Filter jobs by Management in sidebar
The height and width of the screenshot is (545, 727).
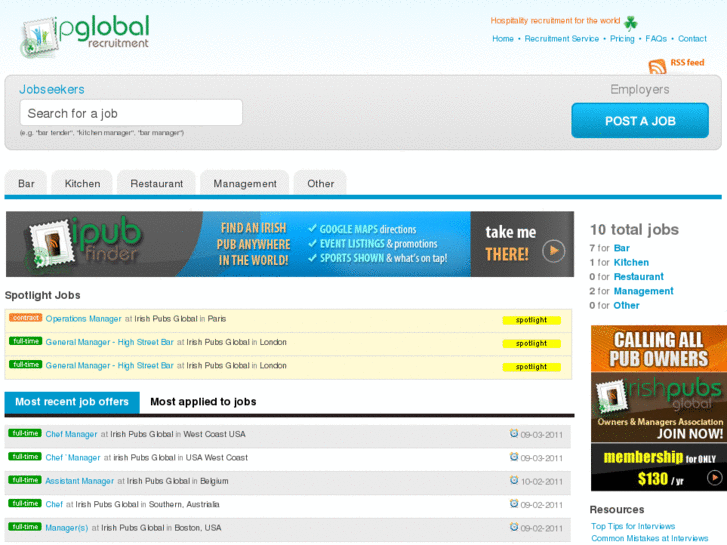pos(643,291)
